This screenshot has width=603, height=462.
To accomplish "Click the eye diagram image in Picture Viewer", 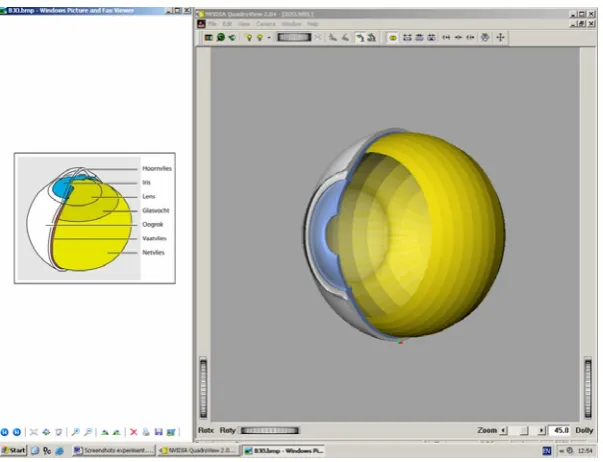I will (95, 218).
